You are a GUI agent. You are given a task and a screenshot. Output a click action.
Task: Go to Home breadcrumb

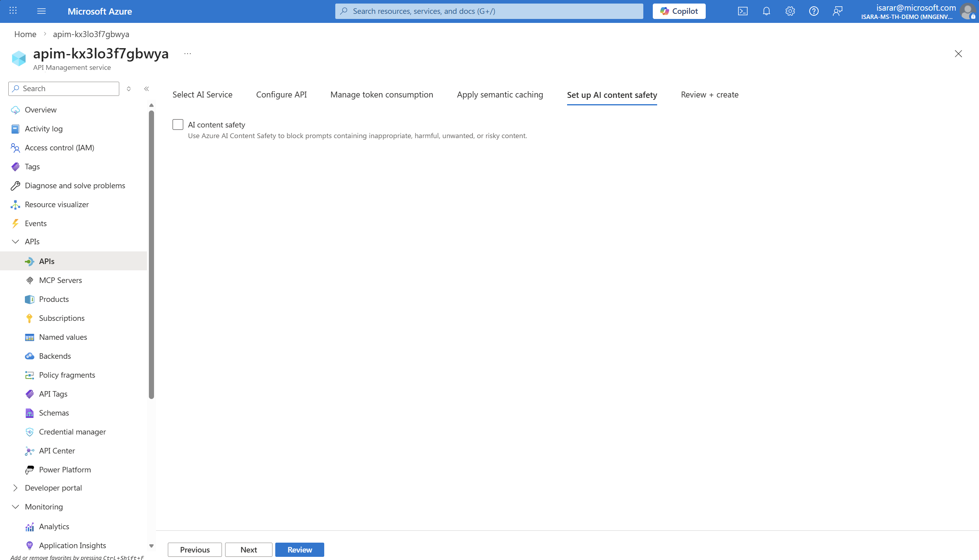coord(25,34)
